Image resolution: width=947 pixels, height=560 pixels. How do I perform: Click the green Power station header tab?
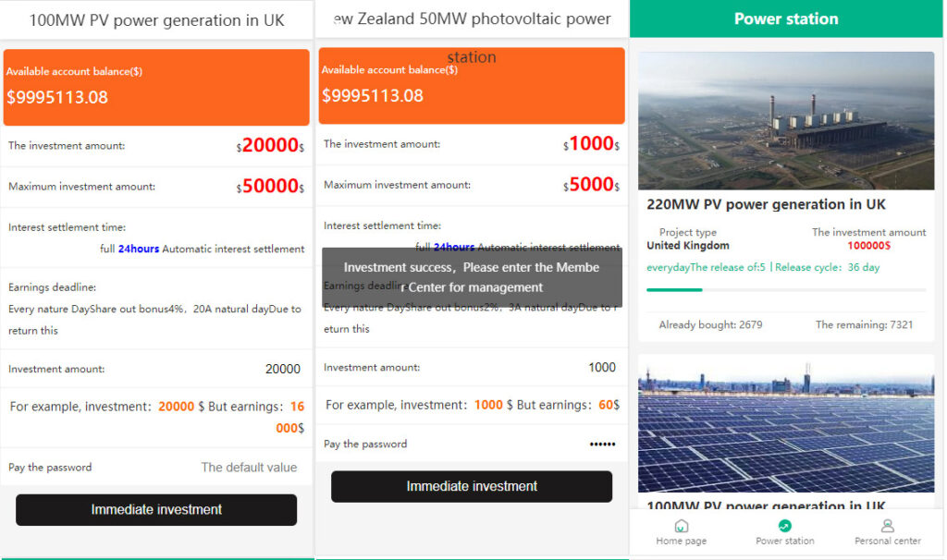click(x=786, y=18)
